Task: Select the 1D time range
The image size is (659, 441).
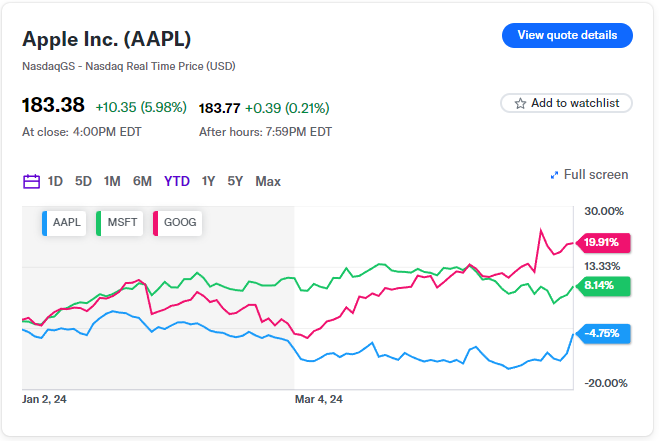Action: [x=55, y=181]
